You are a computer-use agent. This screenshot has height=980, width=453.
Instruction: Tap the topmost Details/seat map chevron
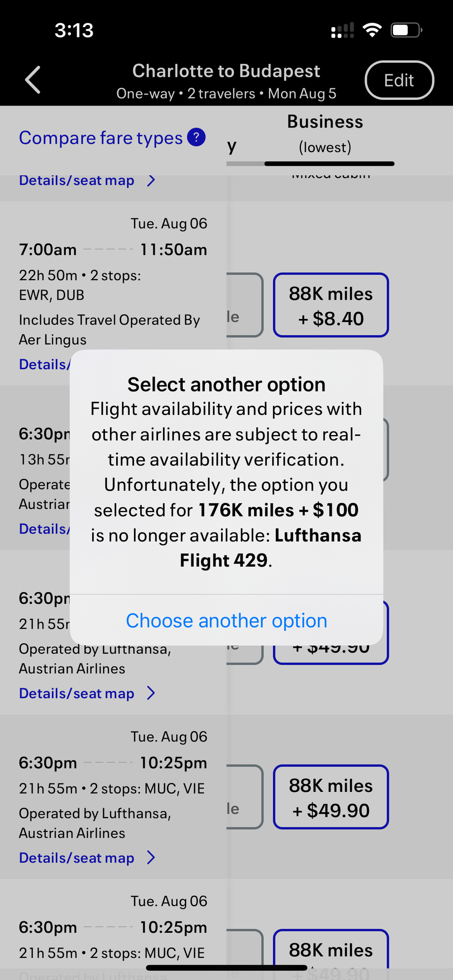click(x=151, y=181)
